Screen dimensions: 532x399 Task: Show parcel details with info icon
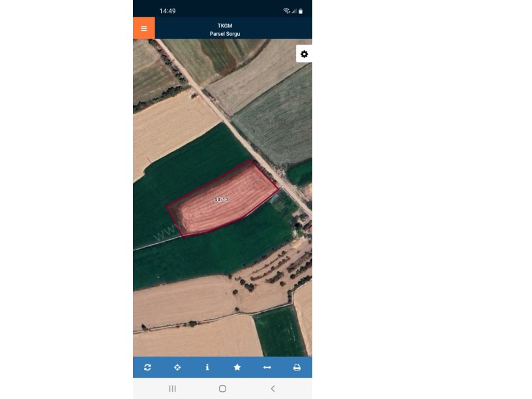(x=207, y=367)
